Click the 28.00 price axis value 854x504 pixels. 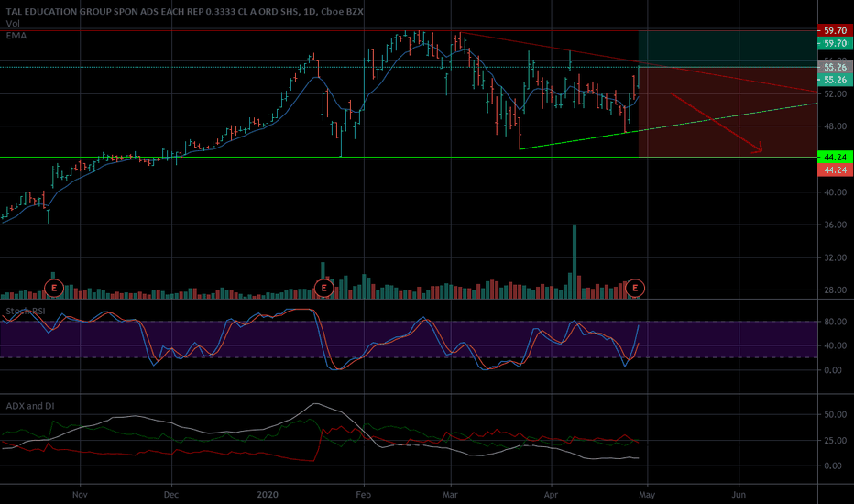point(836,290)
